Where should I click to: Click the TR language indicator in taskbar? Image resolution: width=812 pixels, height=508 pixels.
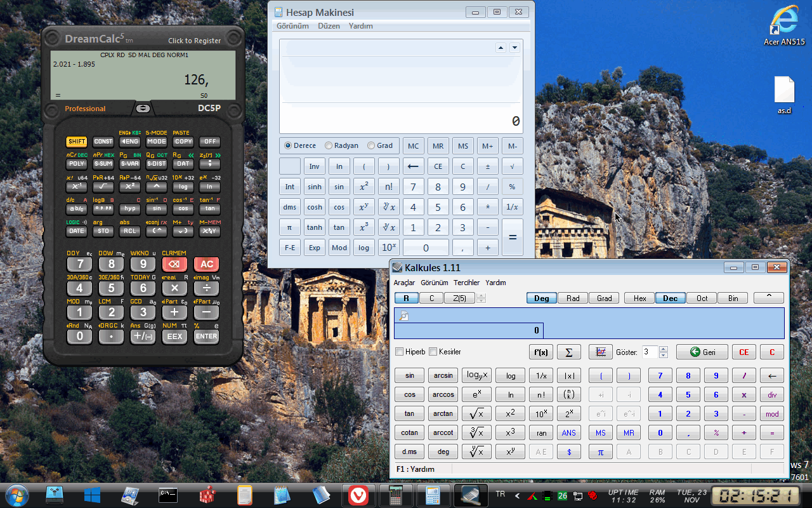pos(500,494)
